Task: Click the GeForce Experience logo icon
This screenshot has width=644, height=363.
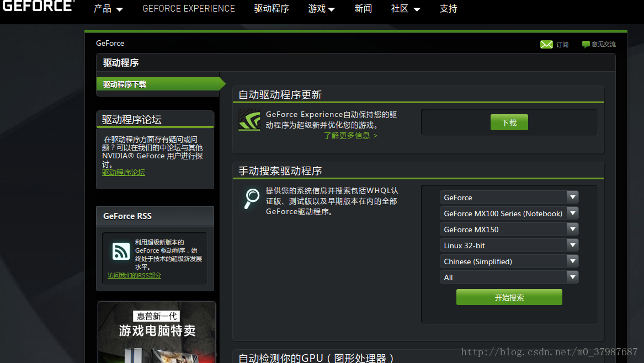Action: pyautogui.click(x=249, y=120)
